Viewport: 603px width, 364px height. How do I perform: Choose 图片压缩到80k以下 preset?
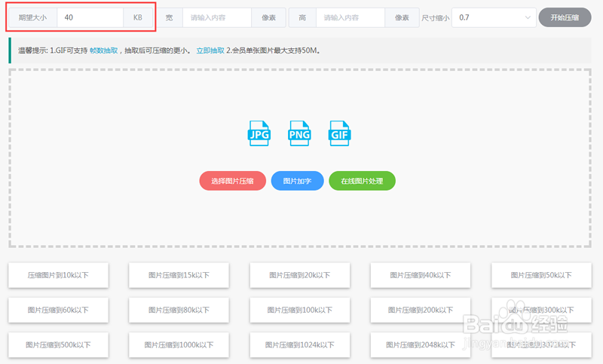pyautogui.click(x=179, y=310)
